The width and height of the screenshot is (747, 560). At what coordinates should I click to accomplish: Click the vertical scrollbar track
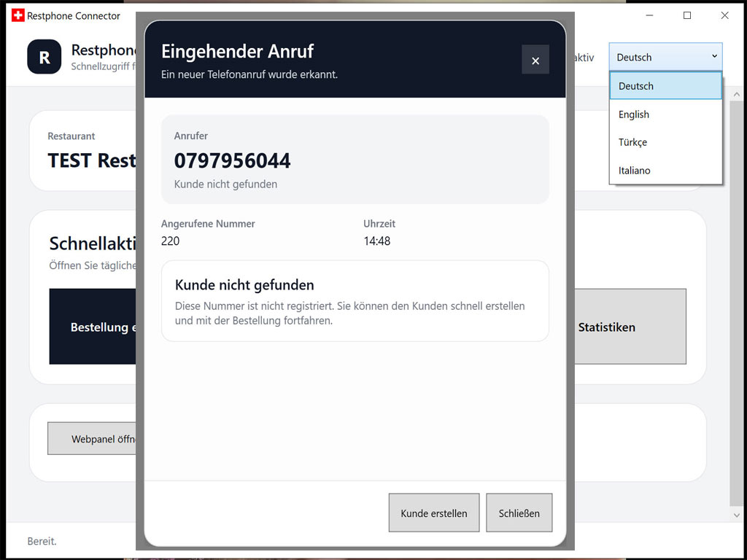(x=737, y=303)
